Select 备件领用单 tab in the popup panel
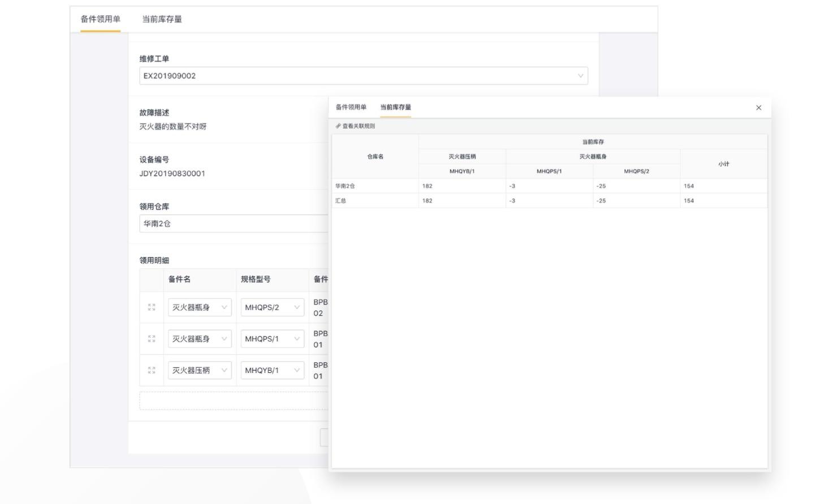The height and width of the screenshot is (504, 837). [x=351, y=107]
